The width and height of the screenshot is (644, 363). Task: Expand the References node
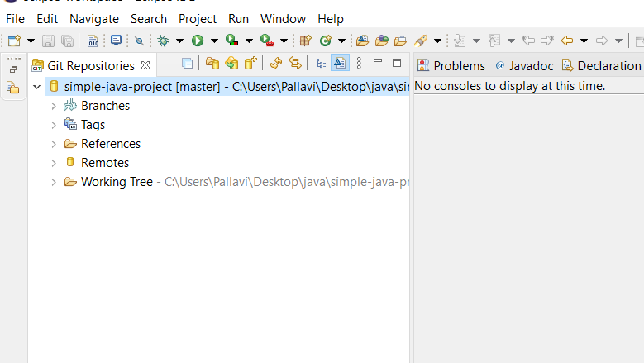tap(54, 144)
